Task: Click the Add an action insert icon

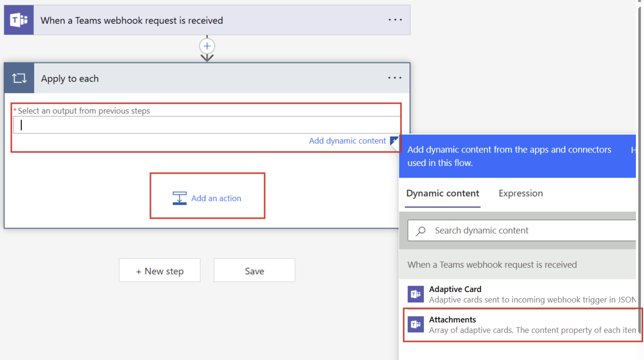Action: [180, 198]
